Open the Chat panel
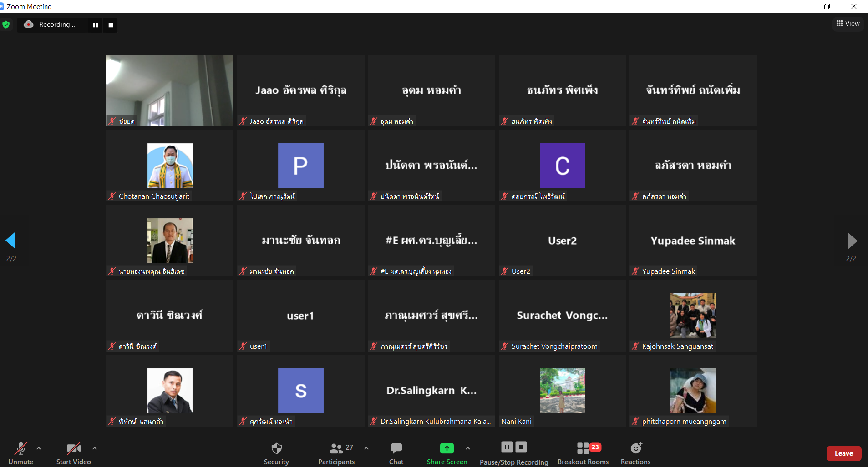The width and height of the screenshot is (868, 467). [x=396, y=453]
